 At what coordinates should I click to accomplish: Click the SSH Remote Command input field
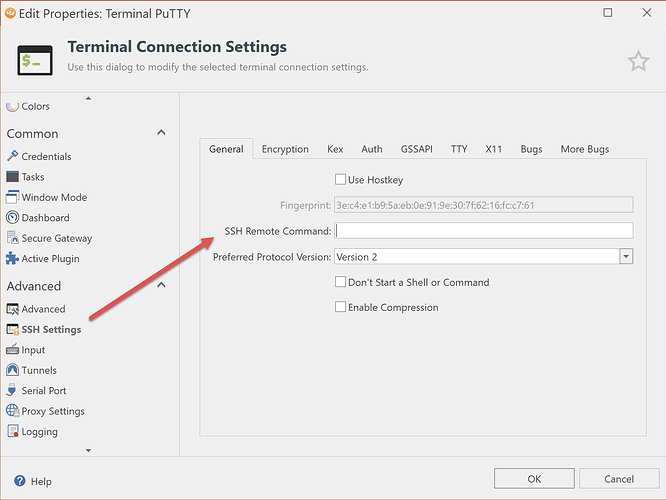point(483,231)
